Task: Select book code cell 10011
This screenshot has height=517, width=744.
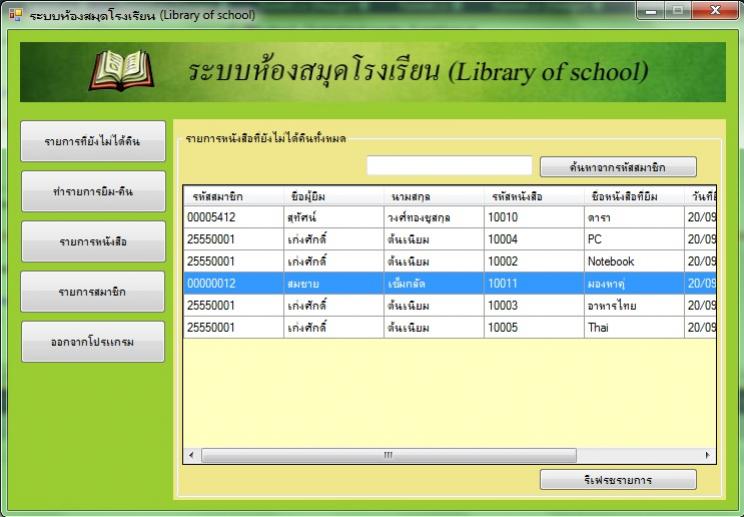Action: point(534,284)
